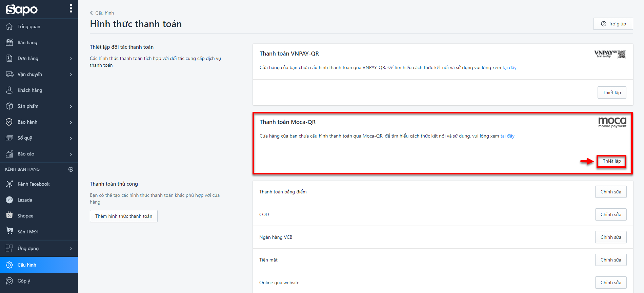Open the Lazada channel icon
Viewport: 644px width, 293px height.
pyautogui.click(x=9, y=200)
